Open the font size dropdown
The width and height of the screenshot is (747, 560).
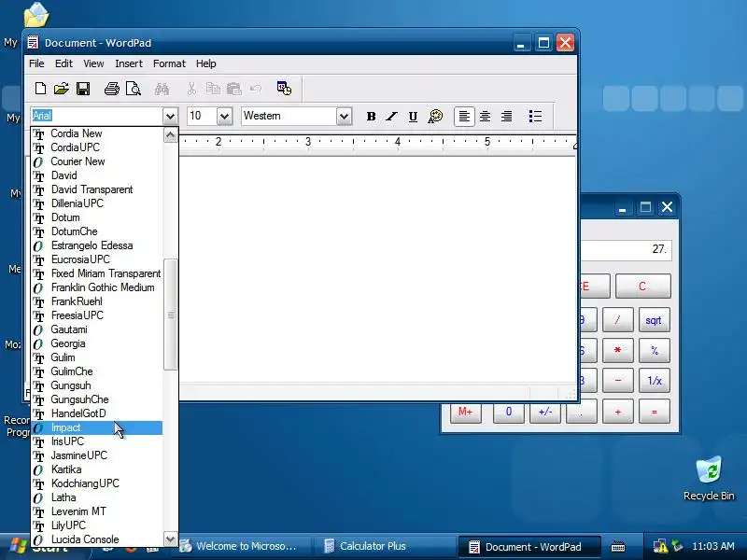(224, 116)
